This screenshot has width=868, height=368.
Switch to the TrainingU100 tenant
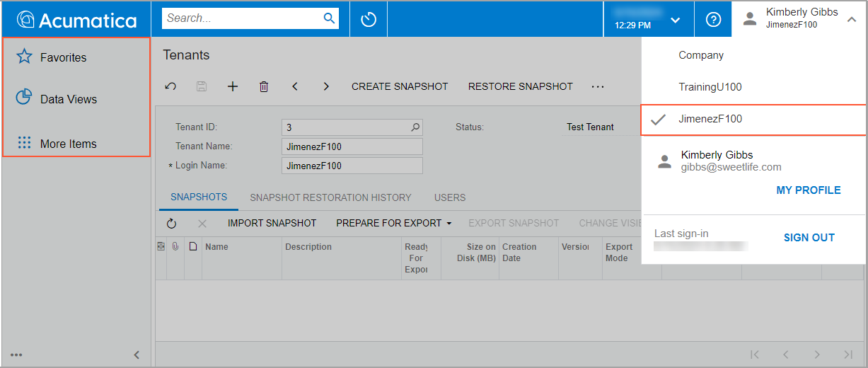coord(710,87)
